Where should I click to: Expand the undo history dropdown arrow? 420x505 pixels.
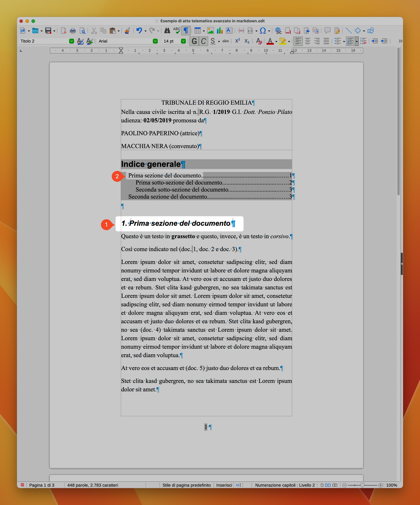click(145, 31)
